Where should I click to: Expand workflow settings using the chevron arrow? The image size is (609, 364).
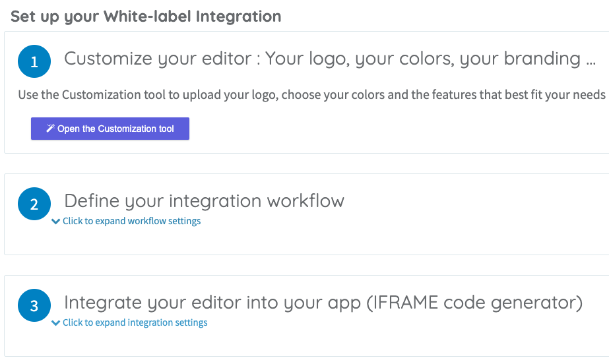click(x=55, y=222)
